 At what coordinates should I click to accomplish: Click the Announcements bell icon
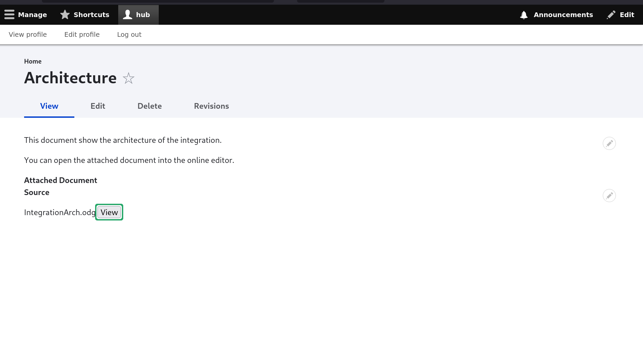(x=524, y=15)
